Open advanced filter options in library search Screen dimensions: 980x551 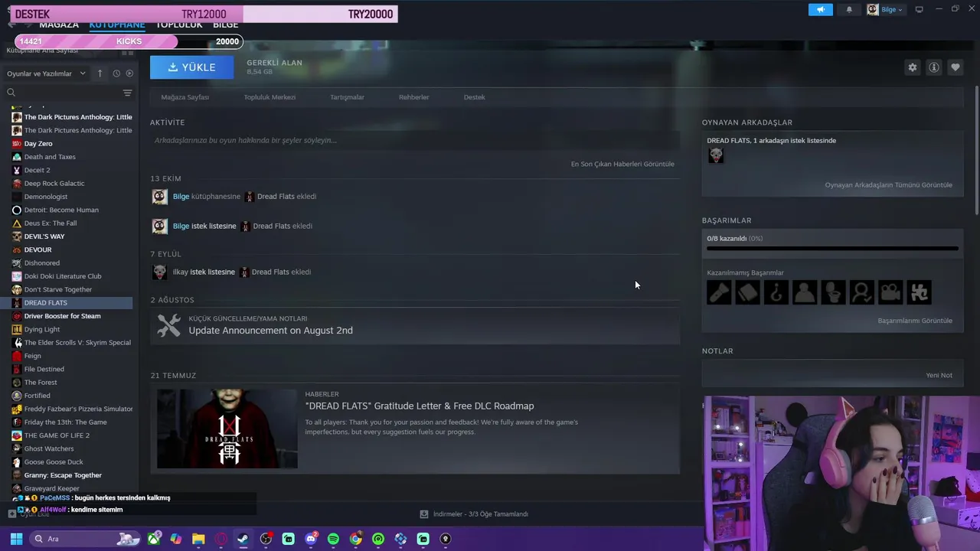127,93
